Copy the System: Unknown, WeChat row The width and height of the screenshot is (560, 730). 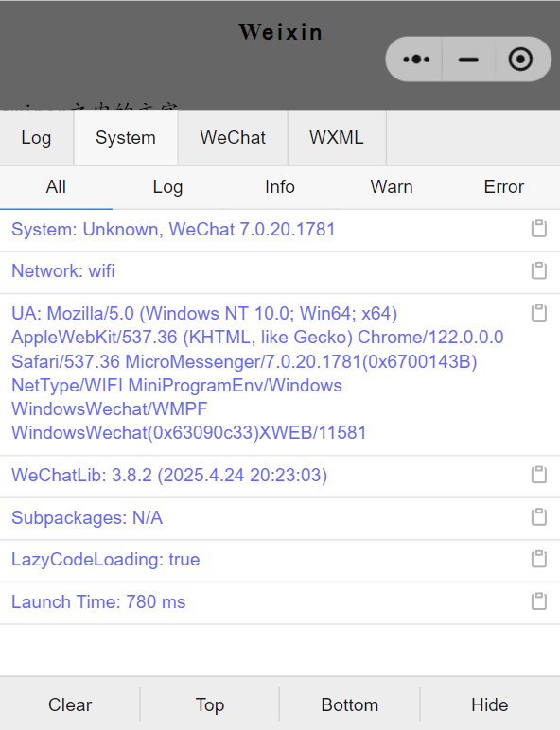pyautogui.click(x=539, y=229)
